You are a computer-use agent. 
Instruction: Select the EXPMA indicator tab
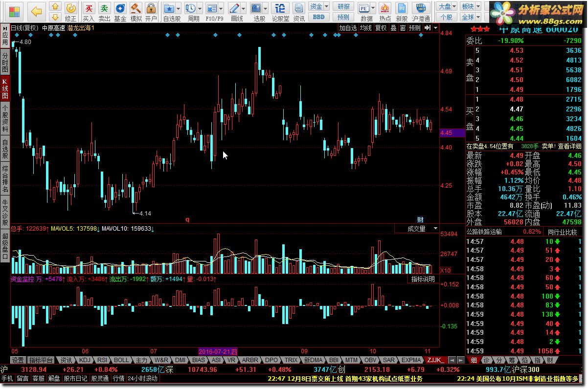[410, 360]
